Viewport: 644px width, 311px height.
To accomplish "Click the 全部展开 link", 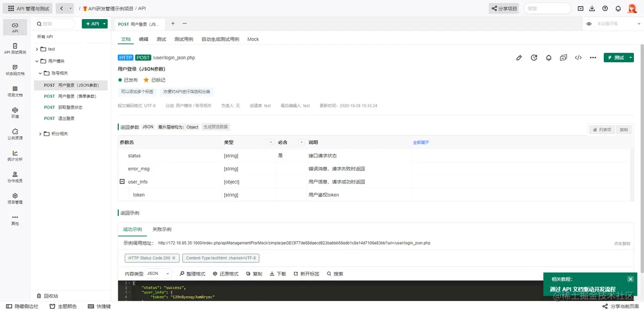I will coord(421,143).
